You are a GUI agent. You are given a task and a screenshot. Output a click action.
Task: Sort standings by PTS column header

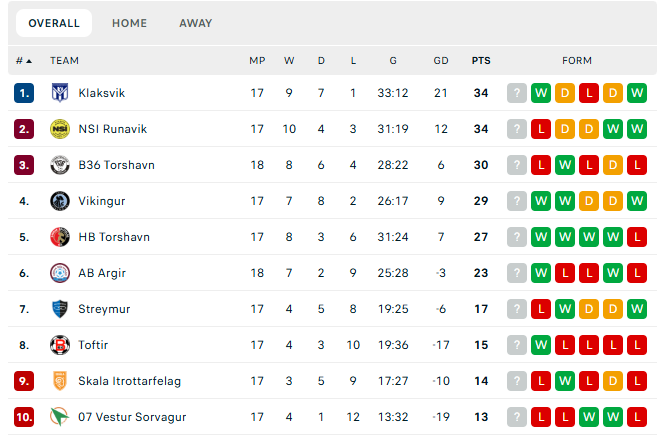click(481, 61)
